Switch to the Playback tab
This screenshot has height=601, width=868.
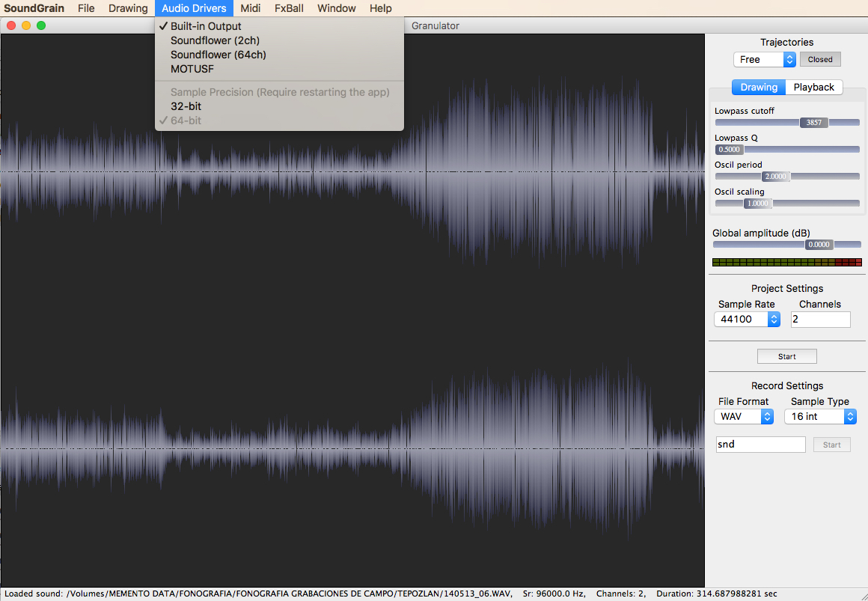pyautogui.click(x=813, y=87)
